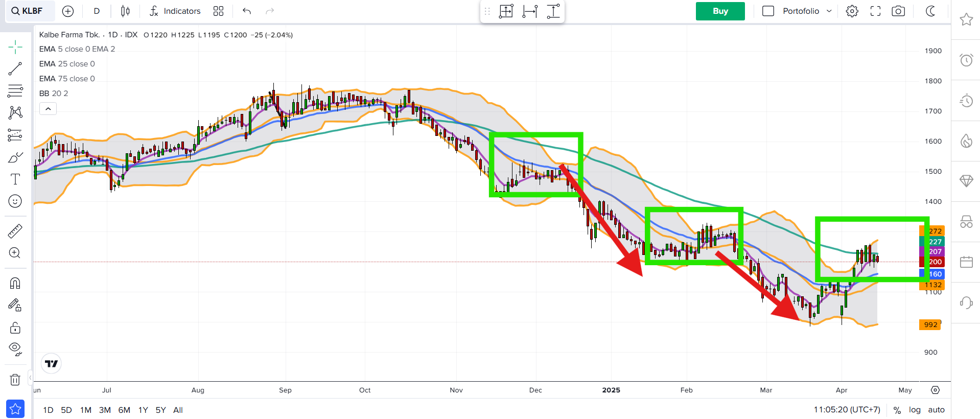The image size is (980, 419).
Task: Open the headset support panel
Action: coord(966,302)
